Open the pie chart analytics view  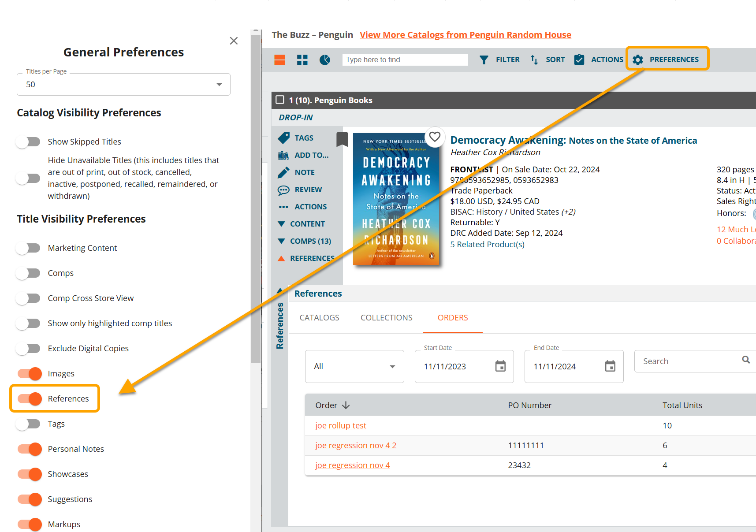click(x=325, y=60)
